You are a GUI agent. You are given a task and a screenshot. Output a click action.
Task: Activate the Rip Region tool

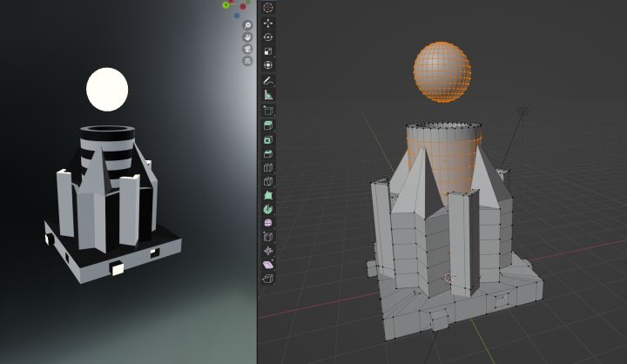point(268,278)
